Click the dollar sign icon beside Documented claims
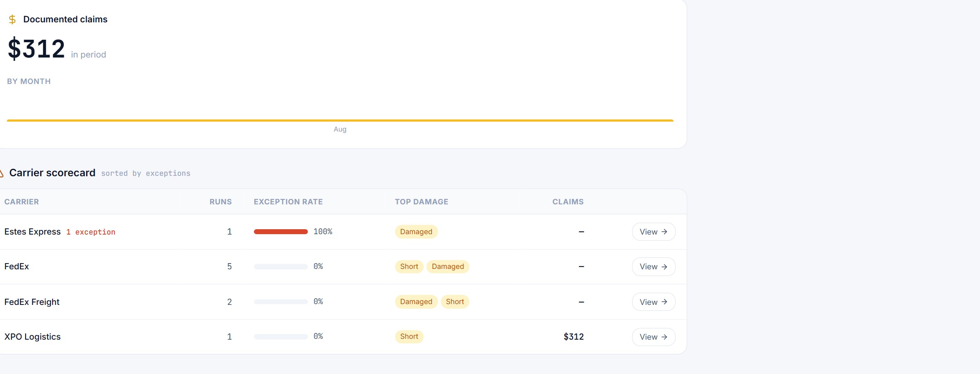The height and width of the screenshot is (374, 980). [12, 19]
